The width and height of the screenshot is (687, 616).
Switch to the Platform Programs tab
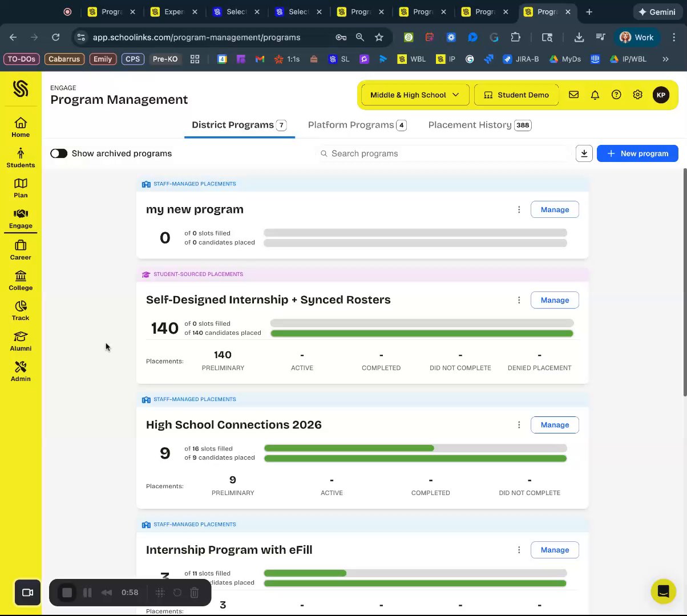357,125
